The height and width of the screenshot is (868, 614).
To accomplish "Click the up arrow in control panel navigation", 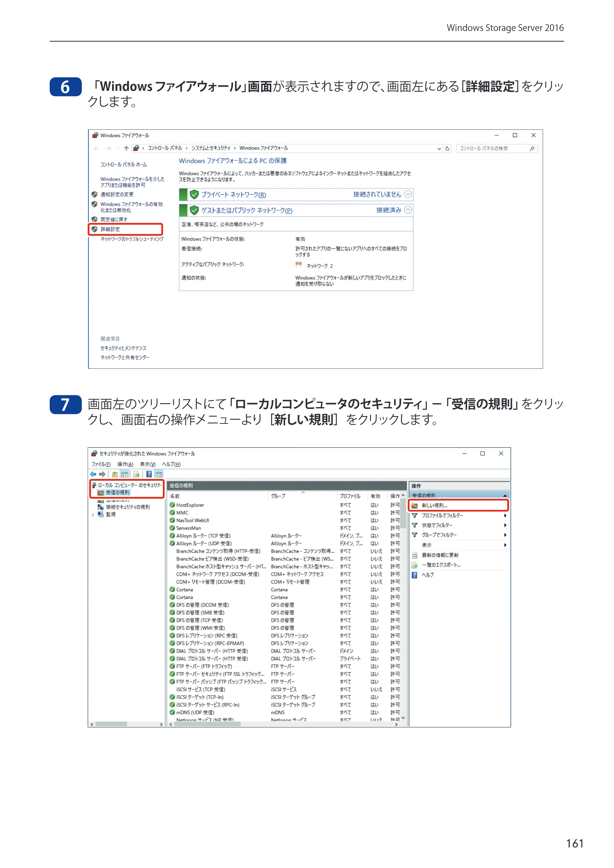I will 126,149.
